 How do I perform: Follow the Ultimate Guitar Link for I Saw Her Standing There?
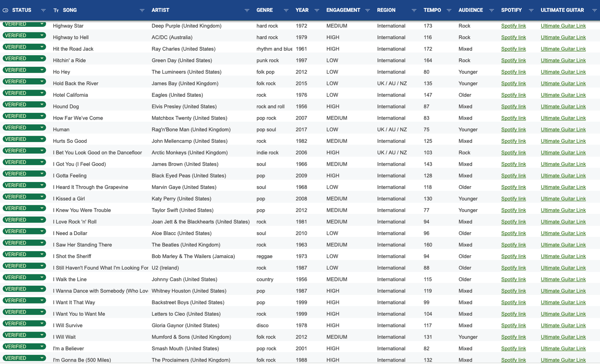[x=563, y=245]
